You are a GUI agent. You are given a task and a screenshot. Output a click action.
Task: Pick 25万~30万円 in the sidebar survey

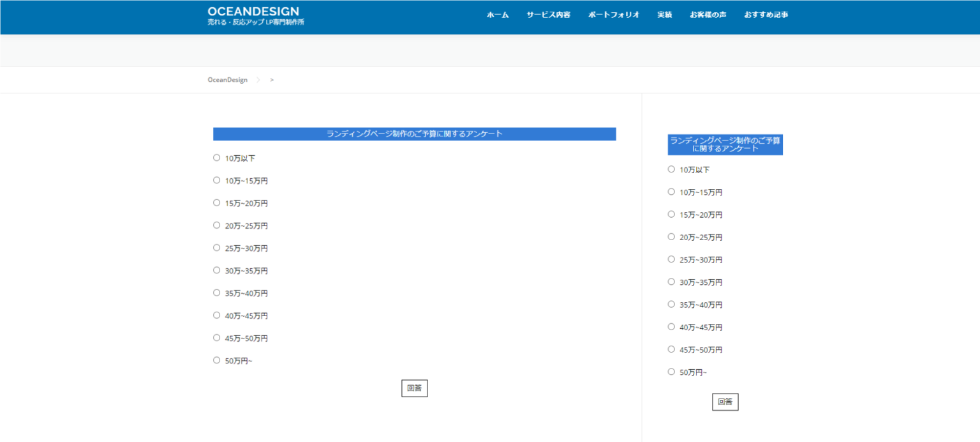click(x=671, y=259)
